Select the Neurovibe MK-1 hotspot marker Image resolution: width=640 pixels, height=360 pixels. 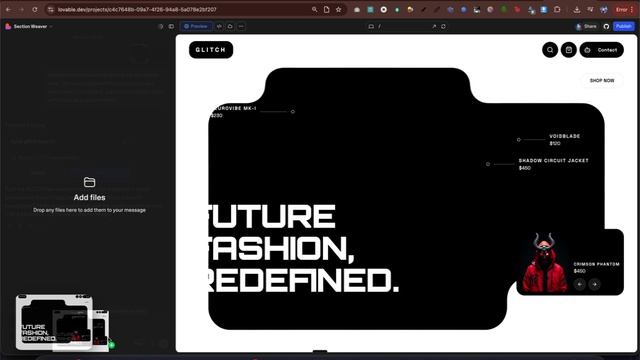[x=293, y=111]
